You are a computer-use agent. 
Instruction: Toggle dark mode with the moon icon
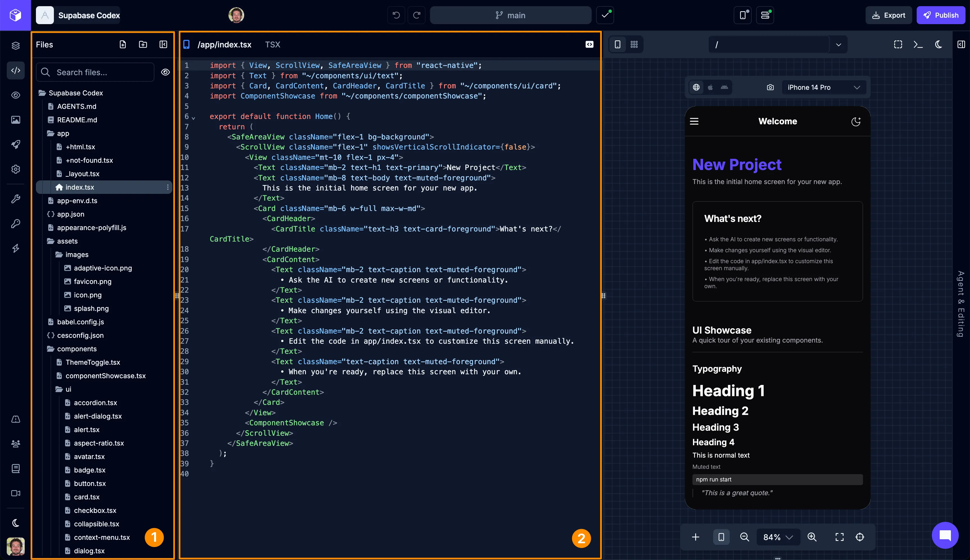pyautogui.click(x=938, y=44)
